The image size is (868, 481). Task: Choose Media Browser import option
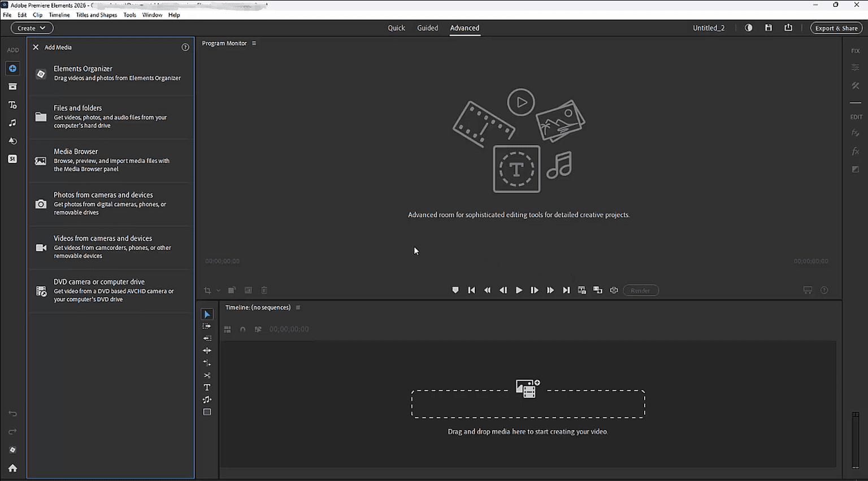tap(111, 160)
